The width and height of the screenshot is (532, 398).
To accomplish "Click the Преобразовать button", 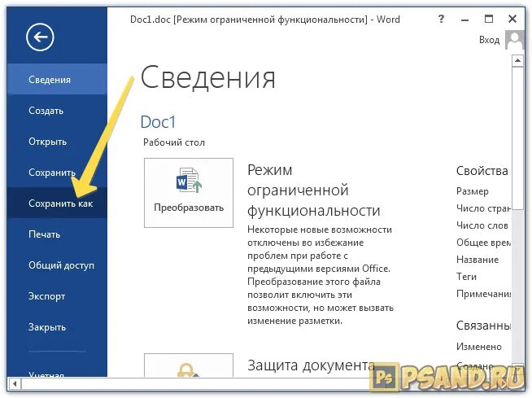I will pyautogui.click(x=189, y=193).
